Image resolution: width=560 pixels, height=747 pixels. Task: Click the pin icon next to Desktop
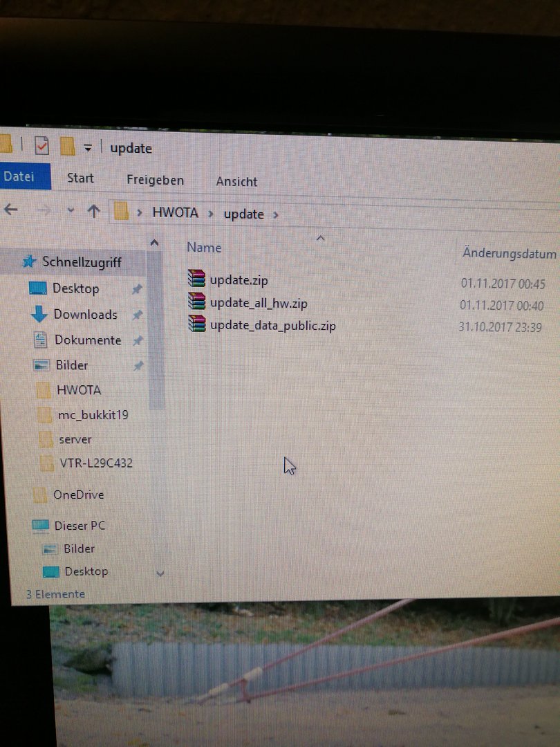(137, 289)
